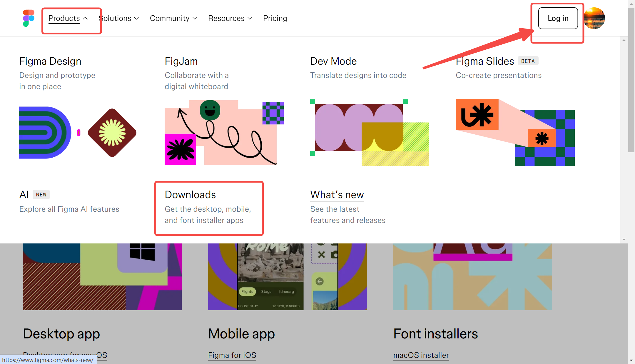Image resolution: width=635 pixels, height=364 pixels.
Task: Click the FigJam whiteboard illustration
Action: [224, 133]
